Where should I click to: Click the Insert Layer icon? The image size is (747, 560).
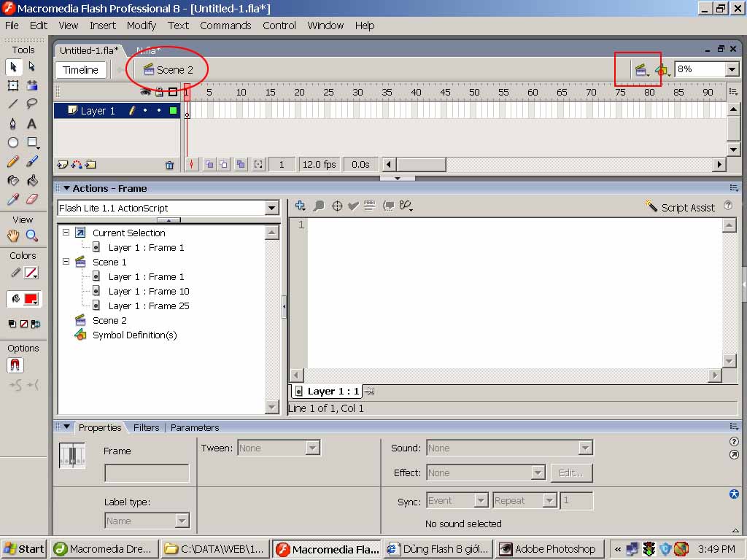[x=62, y=165]
